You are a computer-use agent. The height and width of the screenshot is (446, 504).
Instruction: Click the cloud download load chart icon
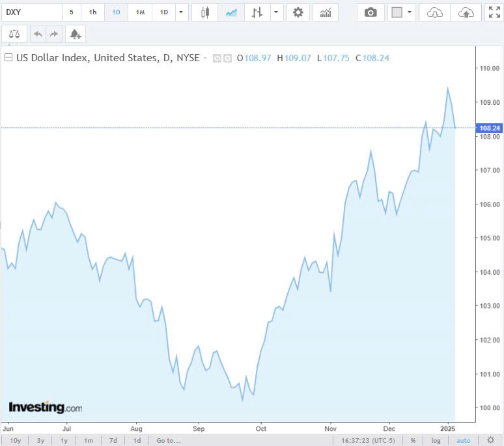pyautogui.click(x=435, y=12)
